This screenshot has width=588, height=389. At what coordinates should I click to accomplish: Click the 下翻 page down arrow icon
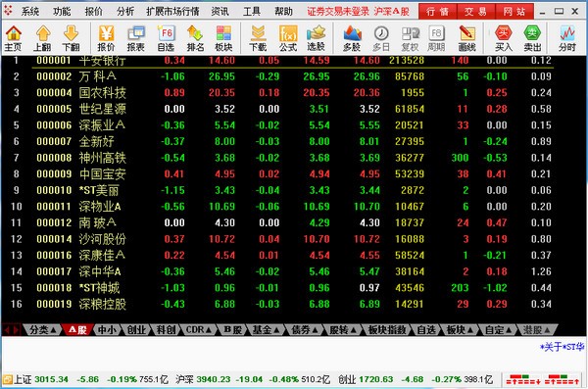click(x=71, y=38)
